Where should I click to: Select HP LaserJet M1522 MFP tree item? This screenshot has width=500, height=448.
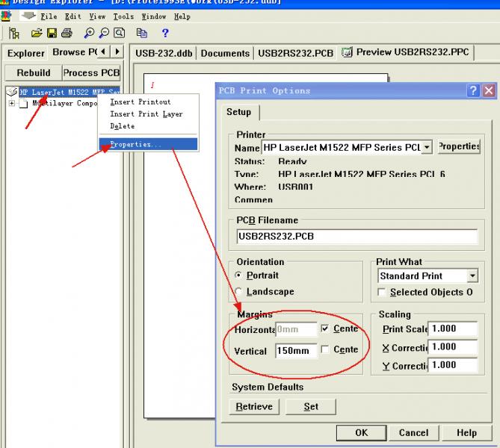tap(70, 92)
